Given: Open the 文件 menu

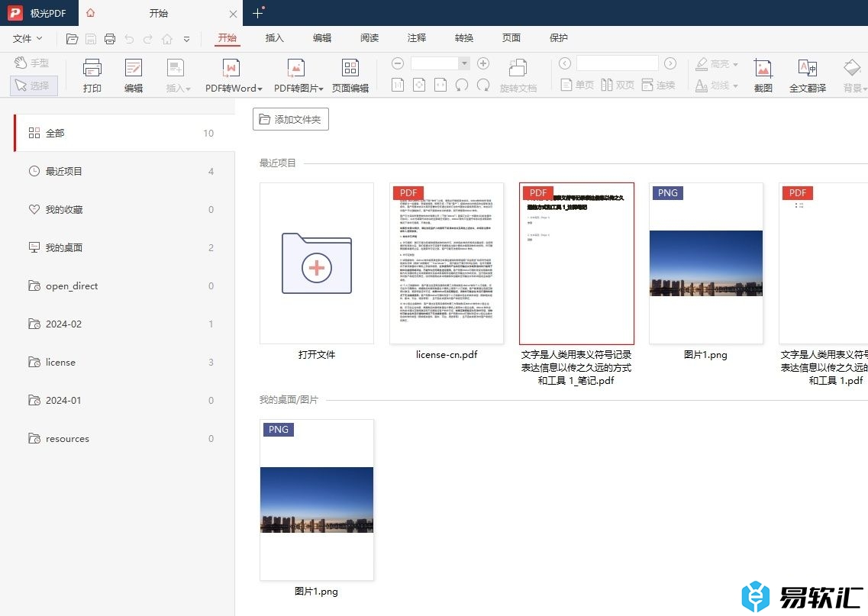Looking at the screenshot, I should click(27, 39).
